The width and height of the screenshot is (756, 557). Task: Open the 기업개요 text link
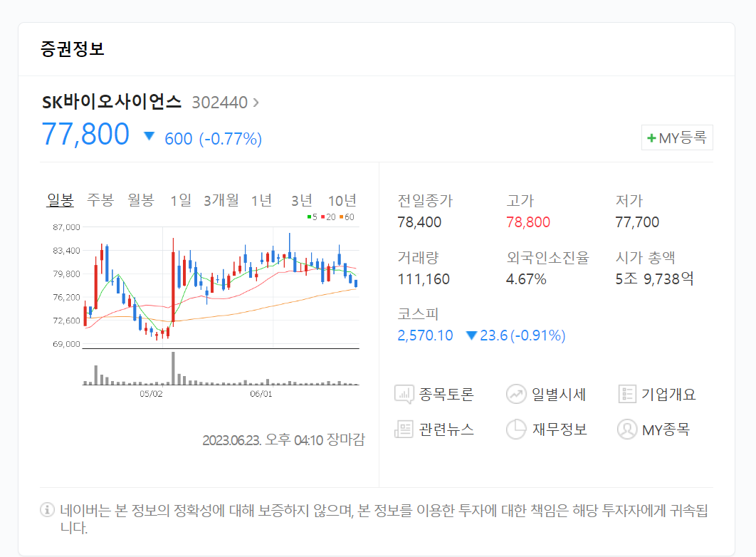[x=668, y=395]
